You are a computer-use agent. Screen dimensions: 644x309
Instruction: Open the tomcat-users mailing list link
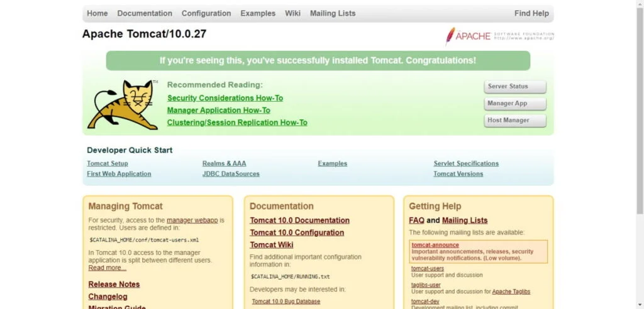pos(428,268)
